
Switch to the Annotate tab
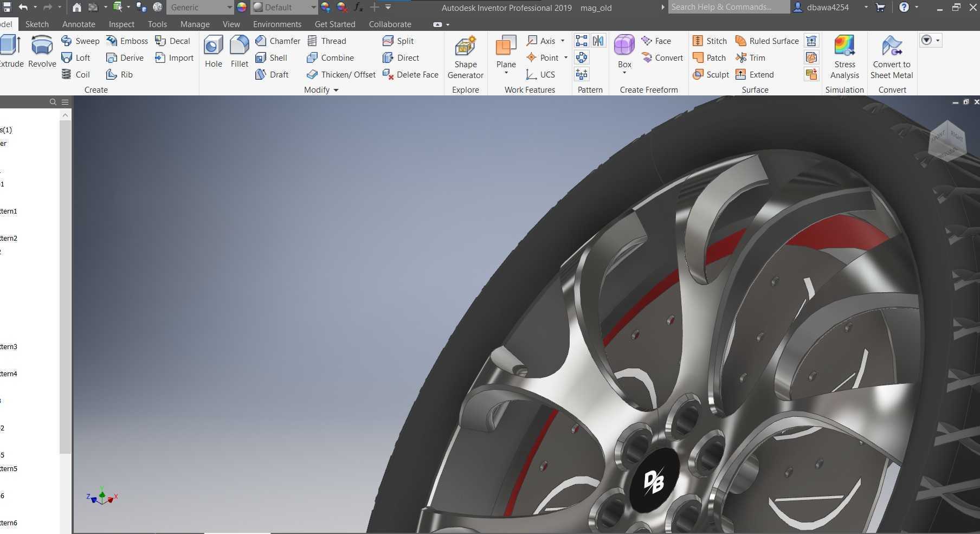click(79, 24)
